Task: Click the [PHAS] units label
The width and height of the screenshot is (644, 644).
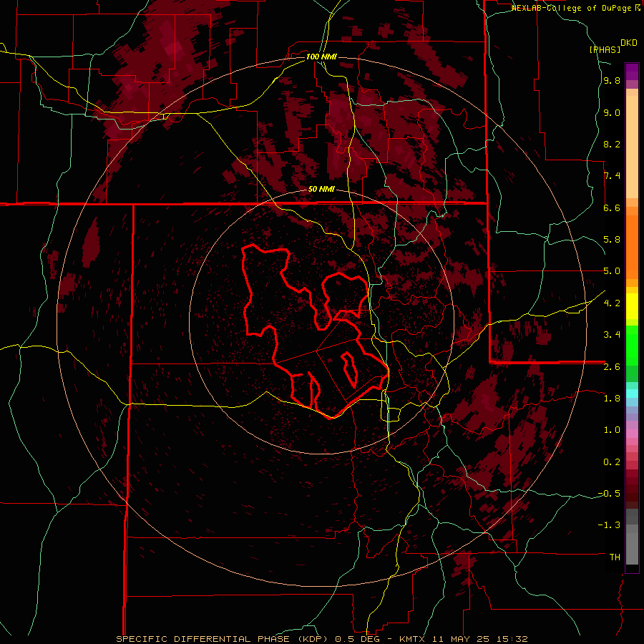Action: (x=605, y=49)
